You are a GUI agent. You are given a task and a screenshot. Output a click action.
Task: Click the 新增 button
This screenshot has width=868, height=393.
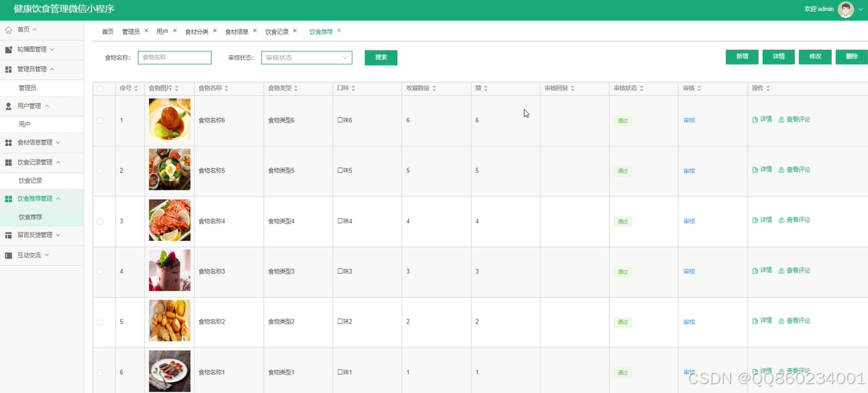742,57
